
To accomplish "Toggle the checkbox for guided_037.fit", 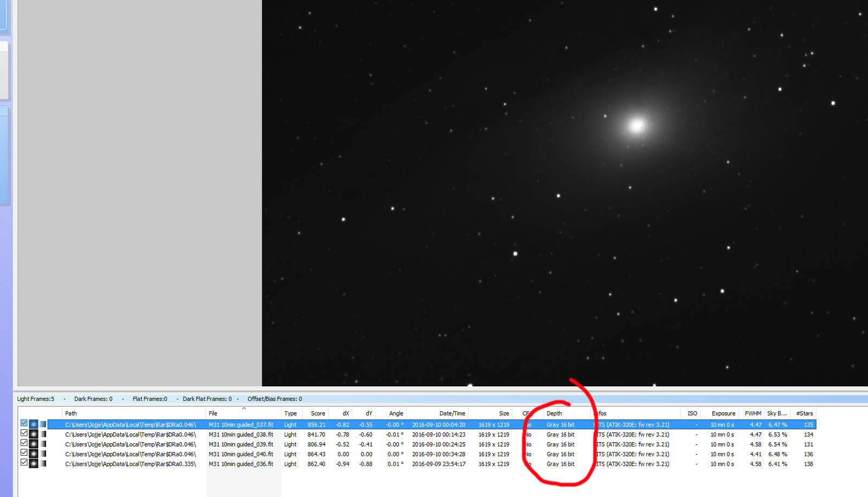I will pyautogui.click(x=24, y=423).
